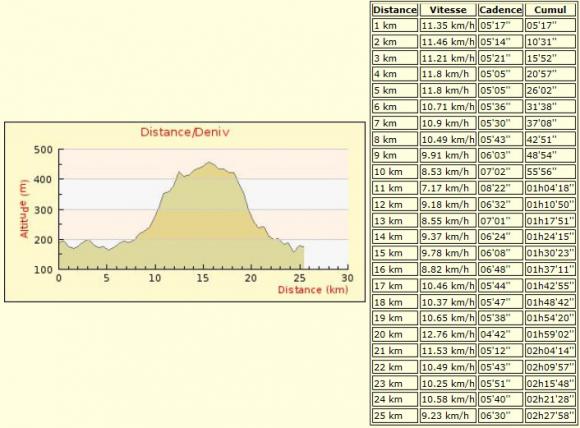This screenshot has width=580, height=428.
Task: Select the 7.17 km/h speed cell
Action: pyautogui.click(x=448, y=188)
